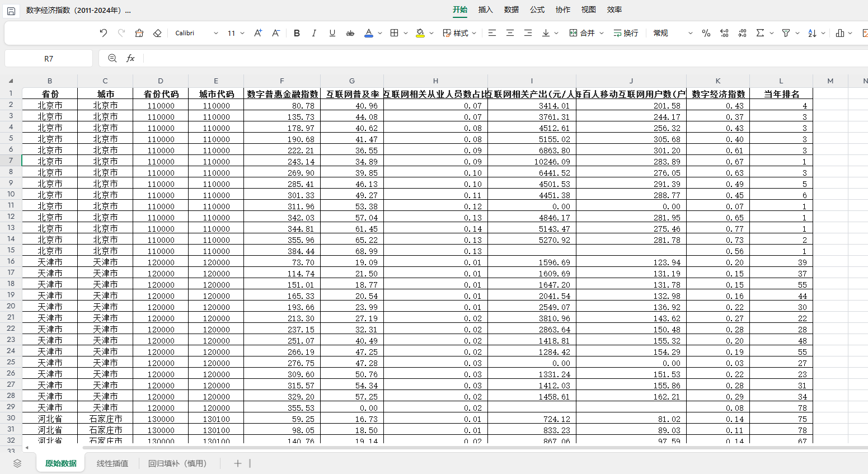Toggle wrap text (换行)
868x474 pixels.
pyautogui.click(x=626, y=33)
